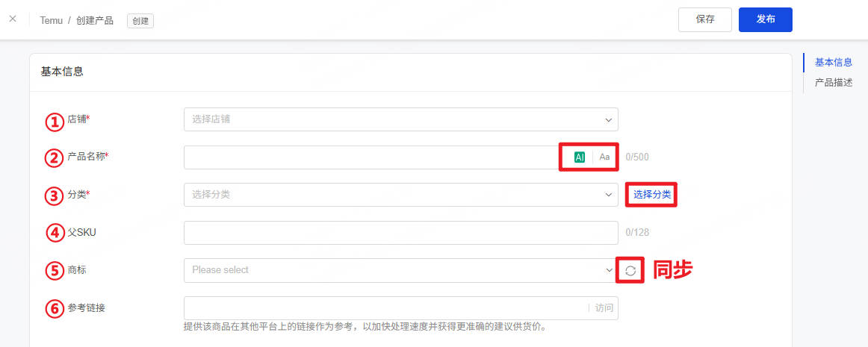Go to 基本信息 in side navigation
Viewport: 868px width, 347px height.
click(x=833, y=63)
